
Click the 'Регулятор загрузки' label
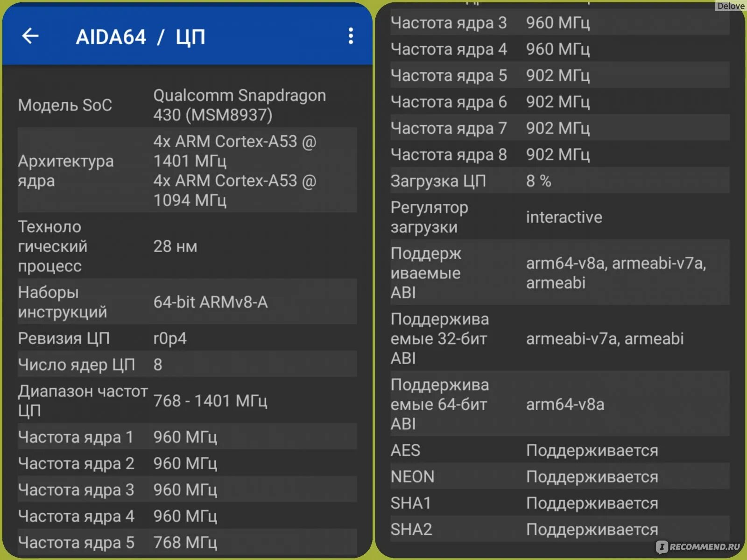point(430,217)
